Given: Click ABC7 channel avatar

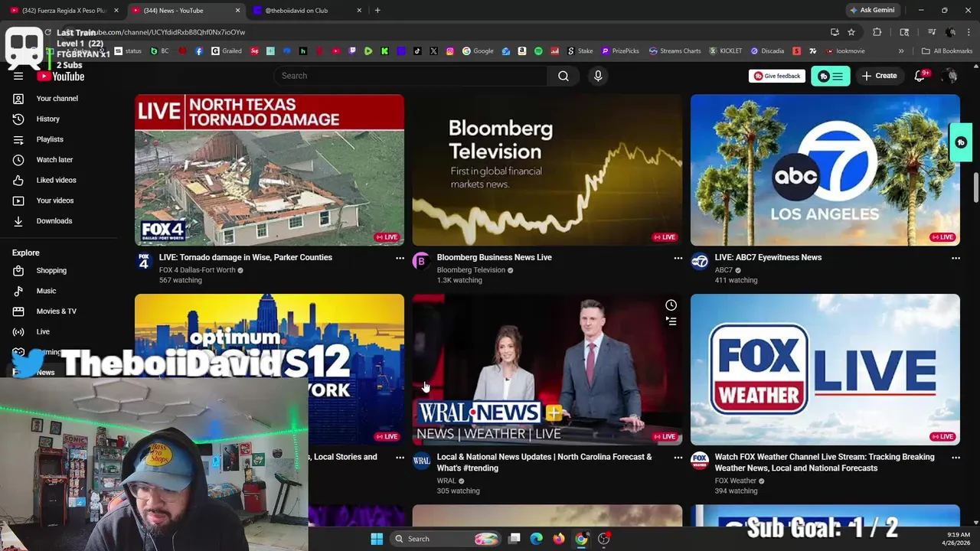Looking at the screenshot, I should click(699, 262).
